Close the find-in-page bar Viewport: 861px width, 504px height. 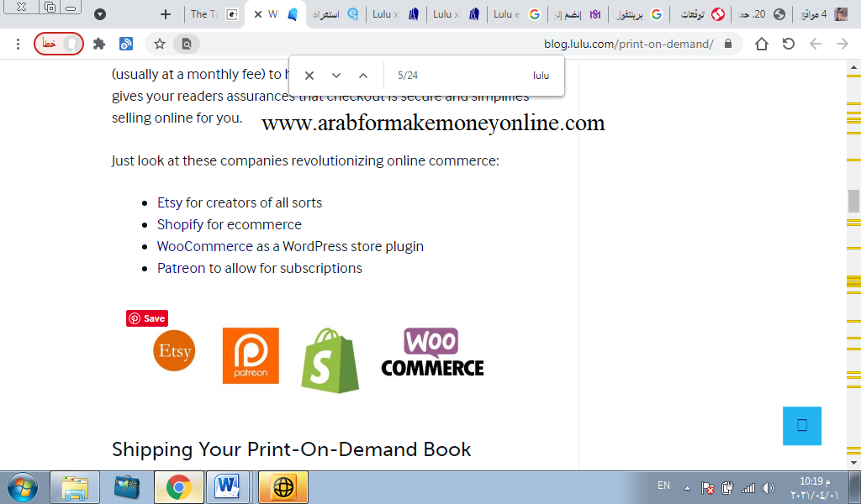coord(309,76)
